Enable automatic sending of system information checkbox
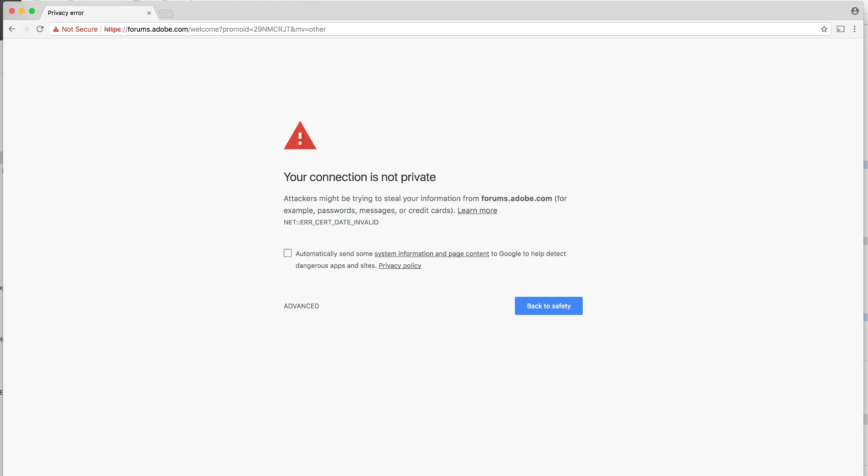 (x=288, y=253)
